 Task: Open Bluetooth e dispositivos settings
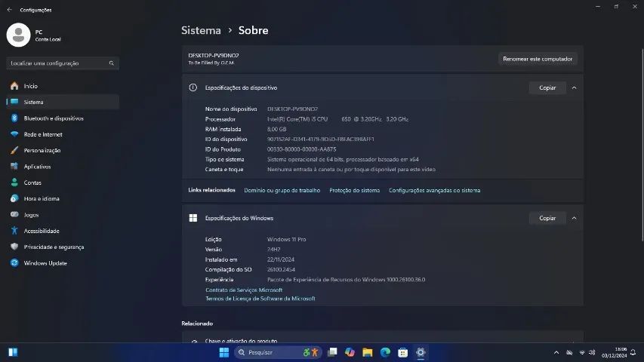click(x=63, y=118)
